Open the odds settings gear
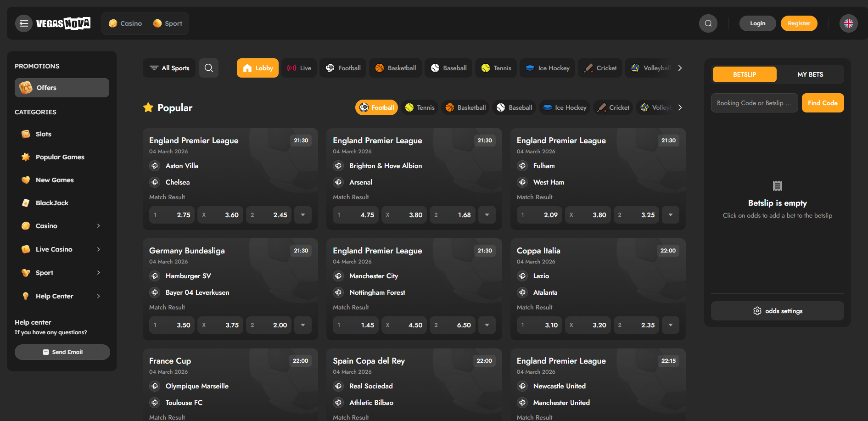 tap(777, 311)
